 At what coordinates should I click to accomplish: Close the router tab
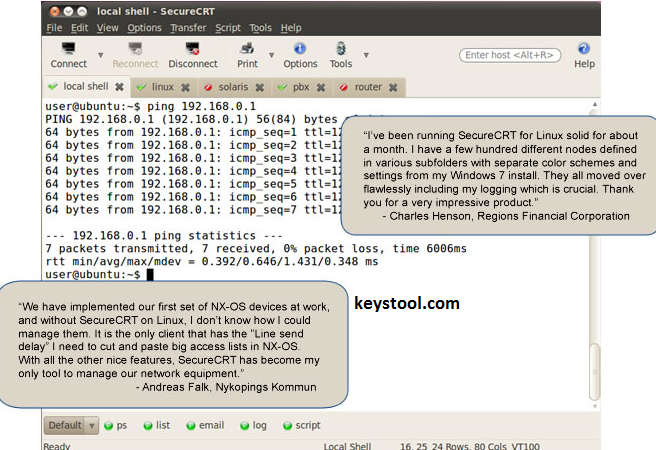(393, 87)
